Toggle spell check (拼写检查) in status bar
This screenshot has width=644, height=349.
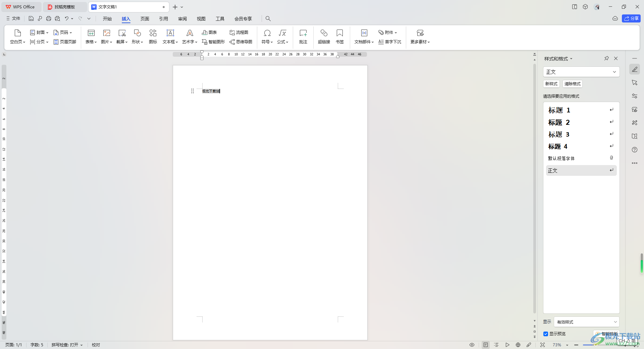[67, 345]
